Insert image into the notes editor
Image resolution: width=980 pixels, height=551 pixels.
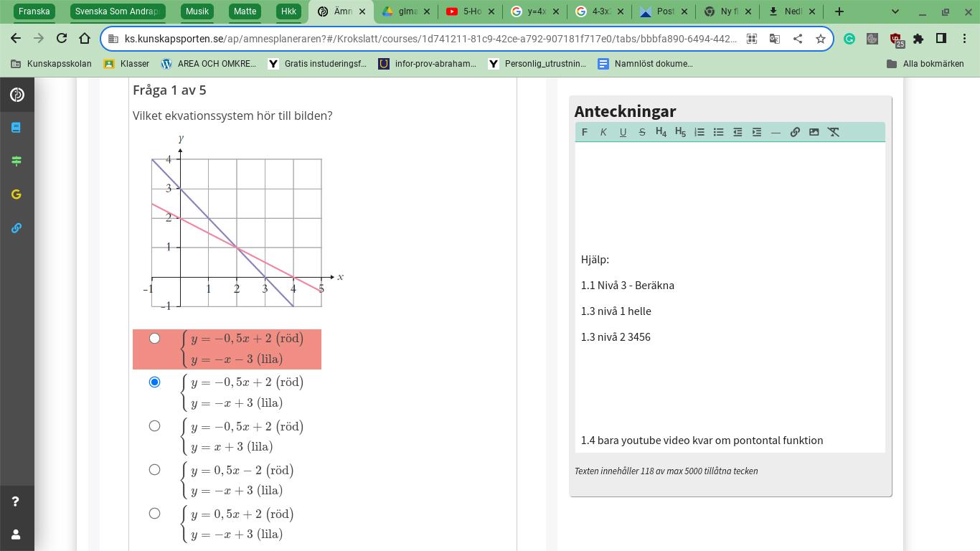814,132
